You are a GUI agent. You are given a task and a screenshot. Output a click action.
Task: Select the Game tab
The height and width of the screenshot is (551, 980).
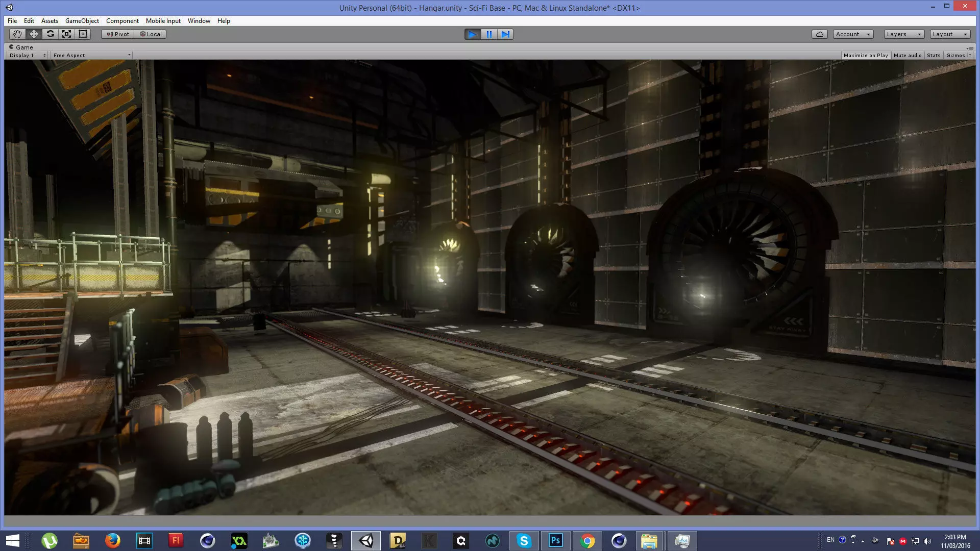pos(21,47)
